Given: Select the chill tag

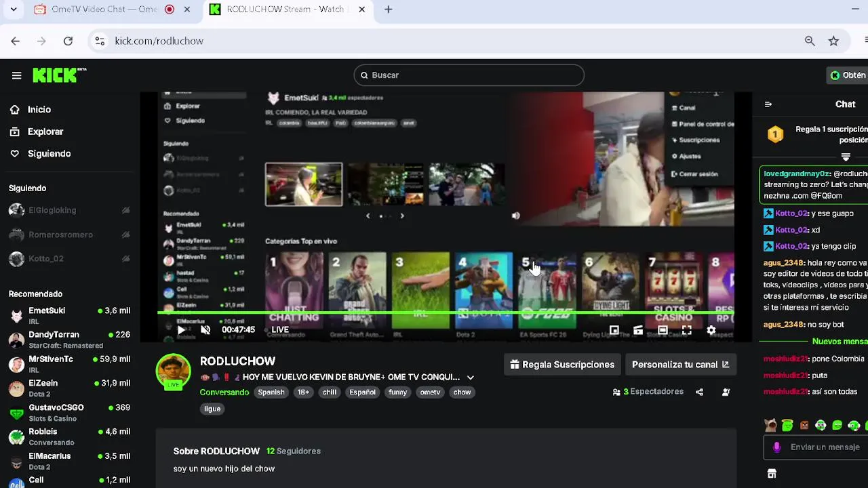Looking at the screenshot, I should (x=330, y=392).
